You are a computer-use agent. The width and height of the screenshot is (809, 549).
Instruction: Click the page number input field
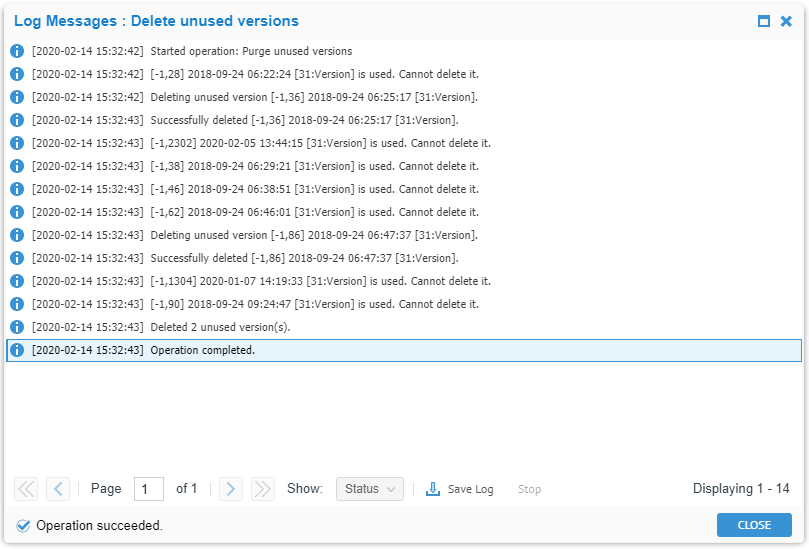pos(149,489)
